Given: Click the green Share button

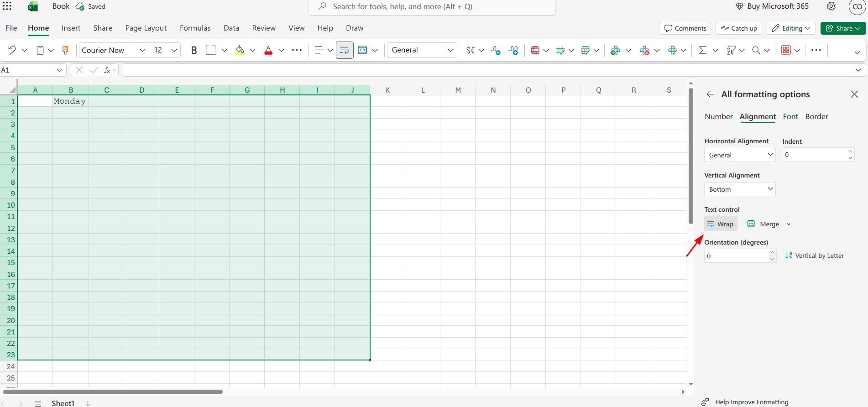Looking at the screenshot, I should coord(843,28).
